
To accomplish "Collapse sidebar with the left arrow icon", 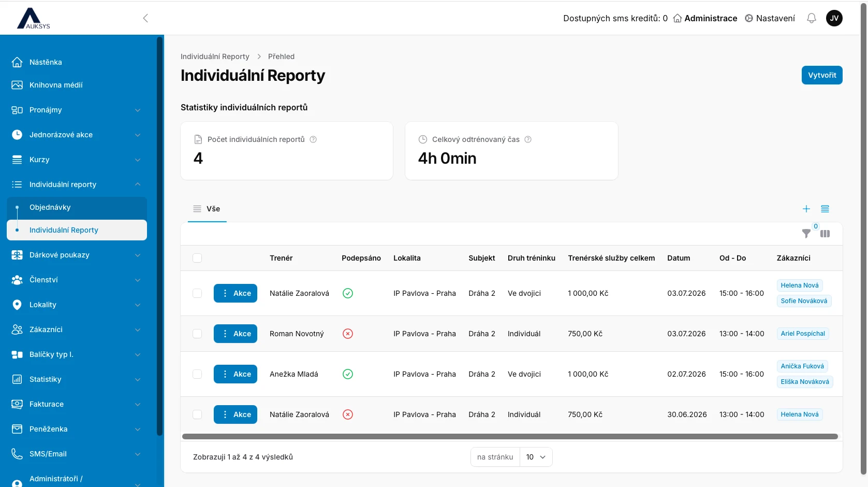I will tap(145, 18).
